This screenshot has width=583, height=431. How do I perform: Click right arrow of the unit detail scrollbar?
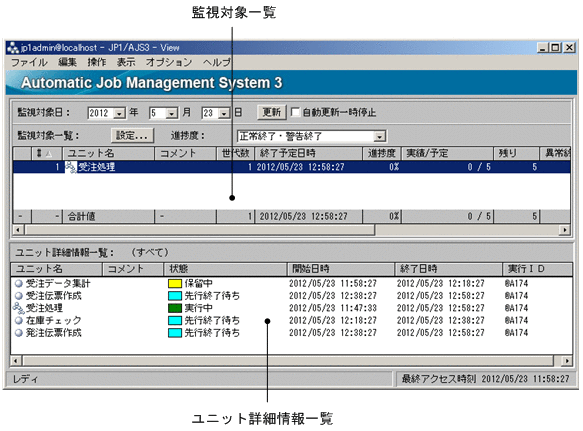point(567,360)
